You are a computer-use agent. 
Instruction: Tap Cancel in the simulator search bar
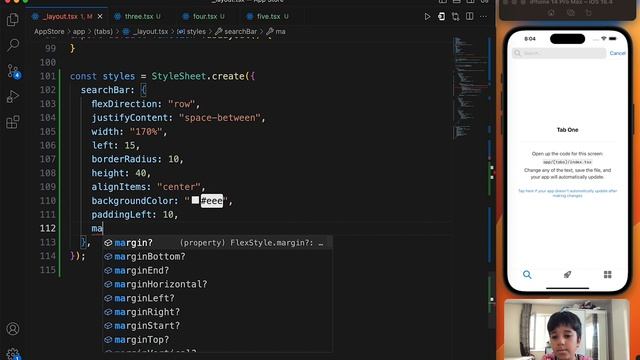(617, 53)
